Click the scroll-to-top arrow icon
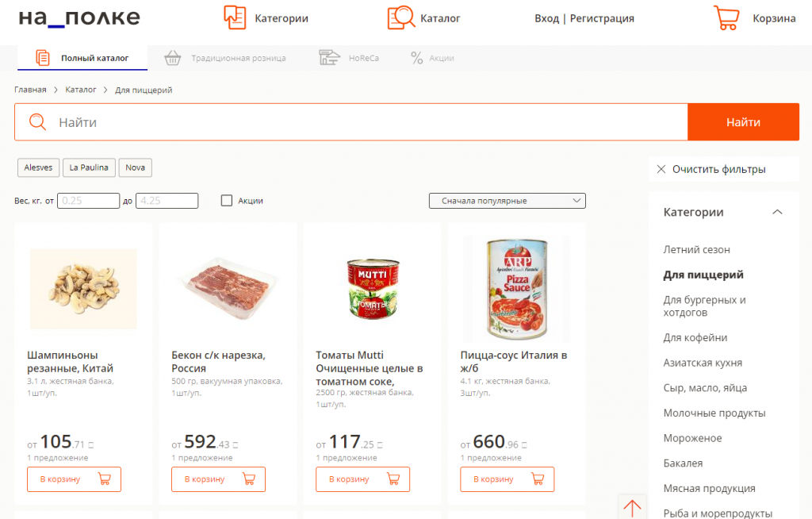This screenshot has width=812, height=519. click(632, 507)
